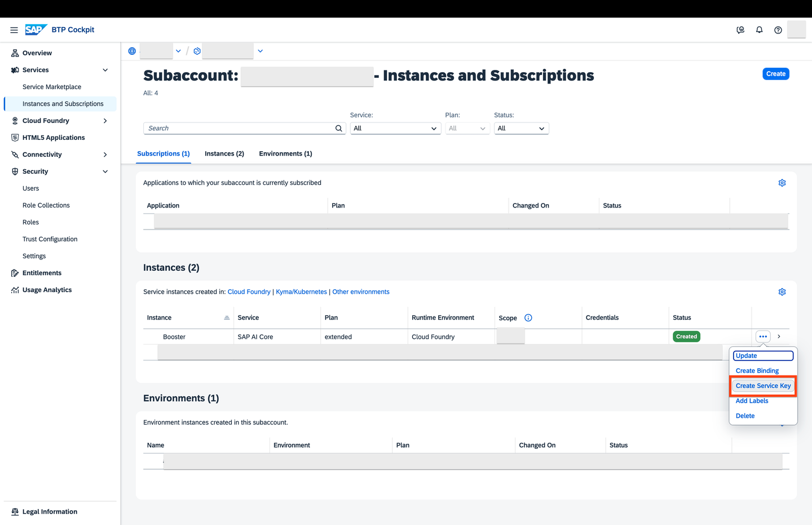Click the Services icon in the sidebar
The width and height of the screenshot is (812, 525).
click(15, 70)
